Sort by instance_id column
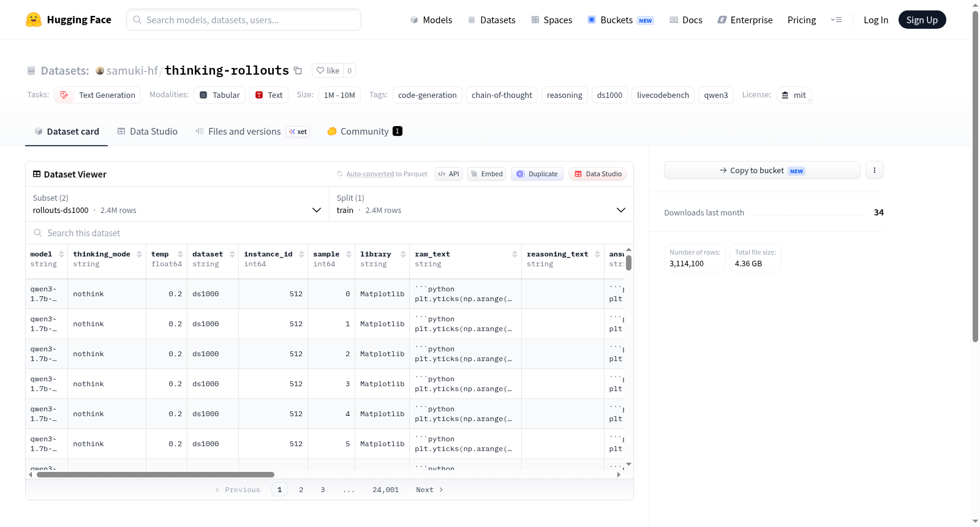 pos(301,254)
